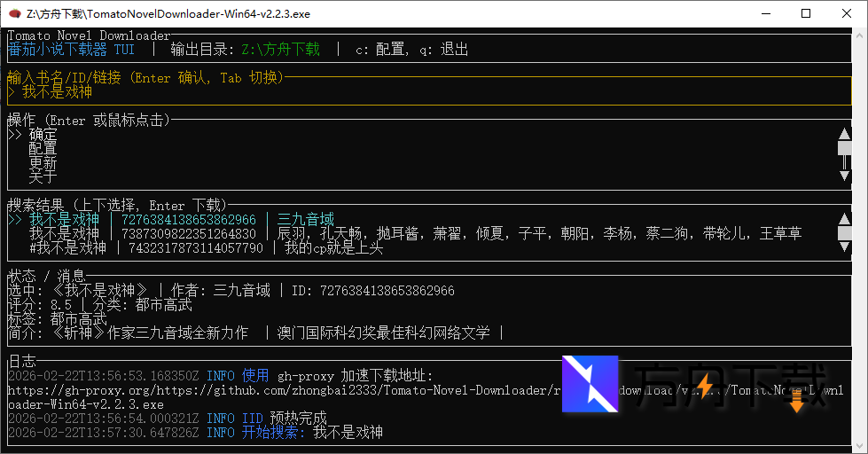The image size is (868, 454).
Task: Click the blue 方舟下载 watermark logo
Action: (590, 383)
